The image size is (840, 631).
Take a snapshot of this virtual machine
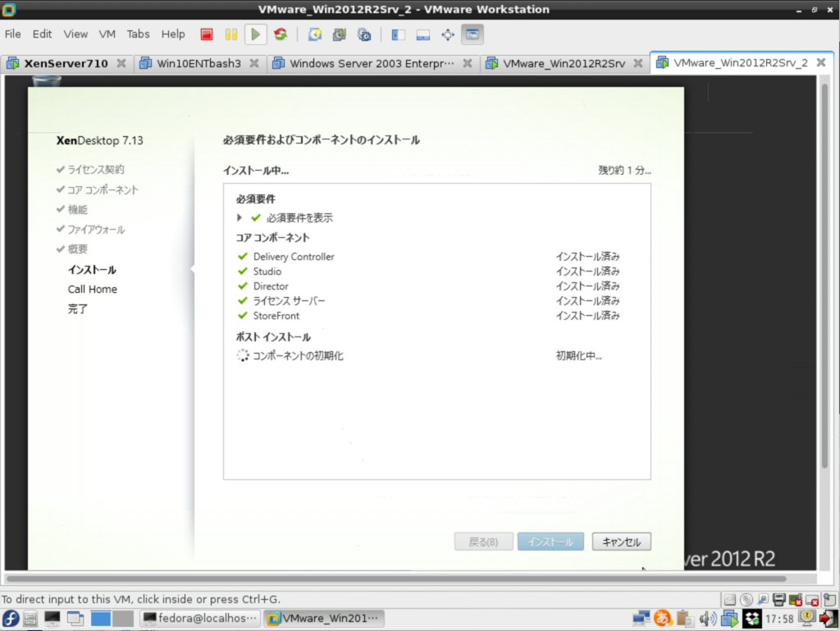pos(315,34)
